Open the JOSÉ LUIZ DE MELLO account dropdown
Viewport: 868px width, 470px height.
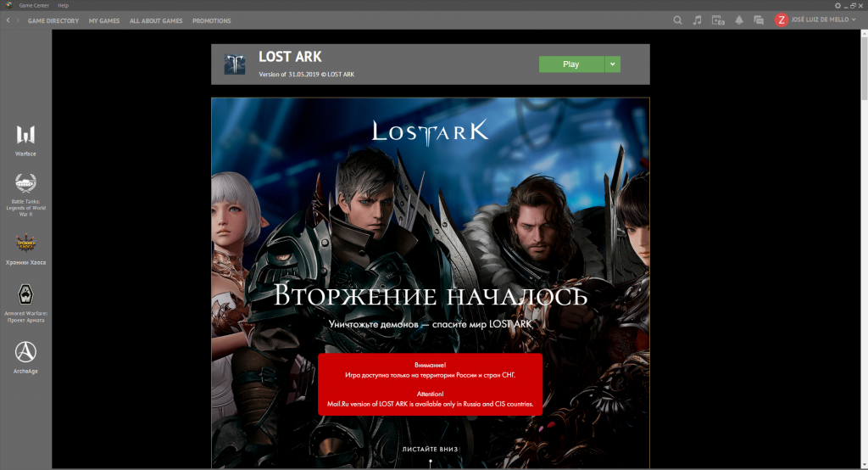pos(823,20)
